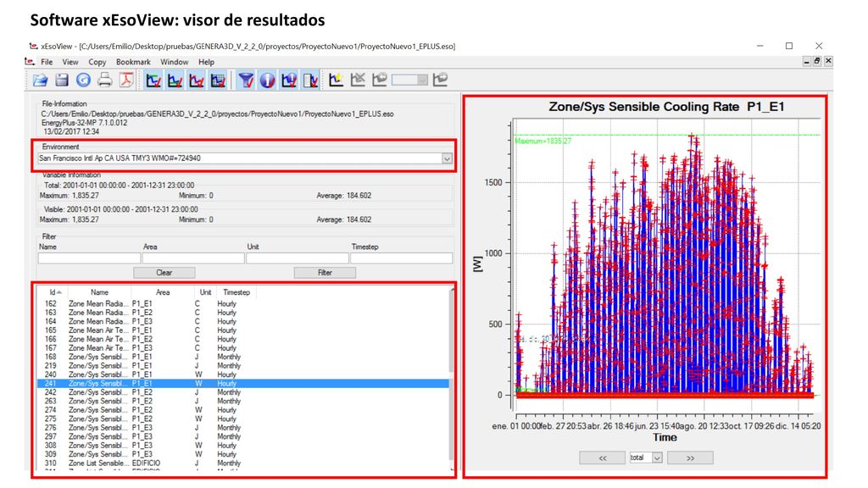
Task: Open the disabled toolbar combo box
Action: [409, 80]
